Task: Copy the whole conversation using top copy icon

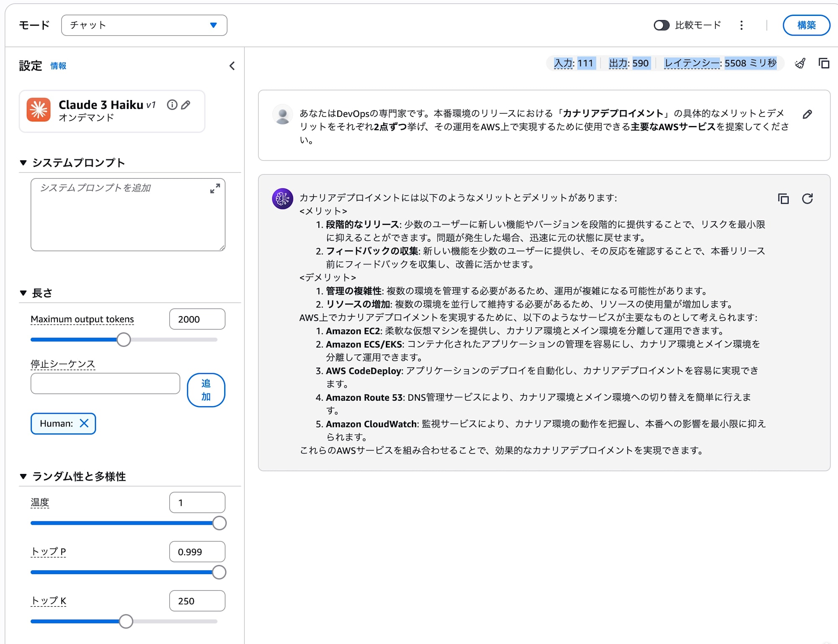Action: (824, 64)
